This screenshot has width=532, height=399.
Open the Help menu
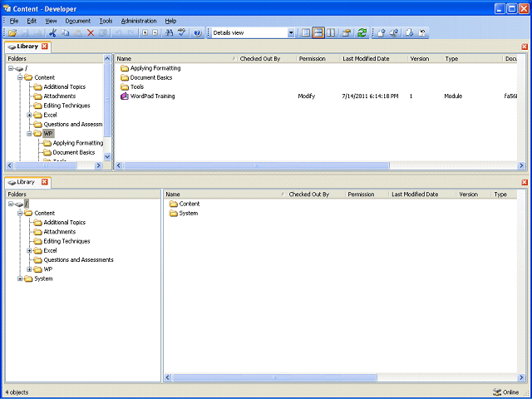170,21
